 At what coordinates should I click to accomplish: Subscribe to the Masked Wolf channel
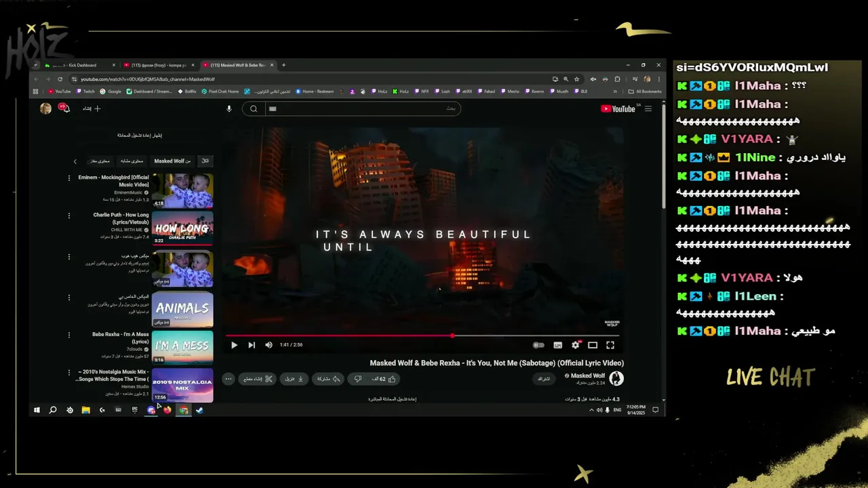coord(544,379)
